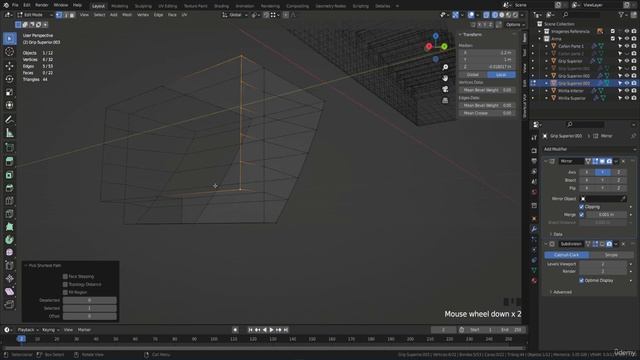Select the Loop Cut tool
Image resolution: width=640 pixels, height=360 pixels.
[9, 201]
